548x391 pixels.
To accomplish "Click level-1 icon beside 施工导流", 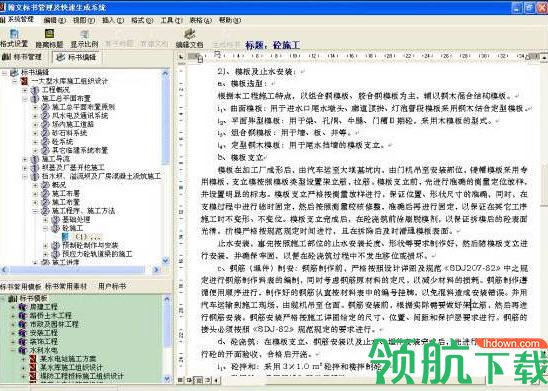I will point(35,159).
